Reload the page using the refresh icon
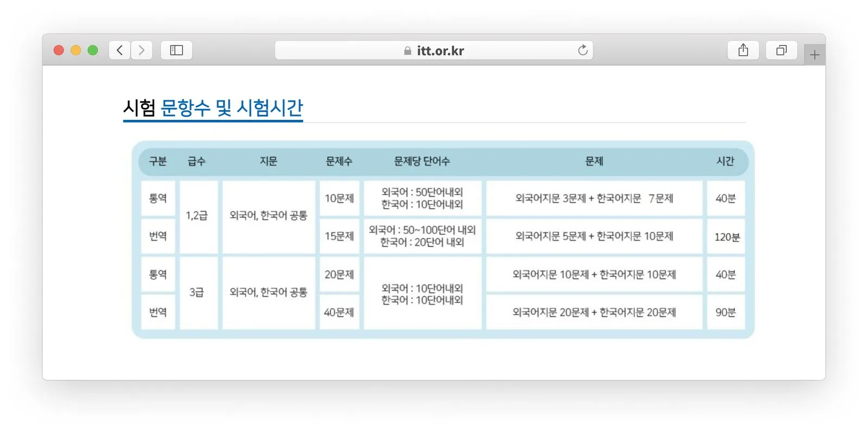The image size is (868, 431). click(583, 50)
